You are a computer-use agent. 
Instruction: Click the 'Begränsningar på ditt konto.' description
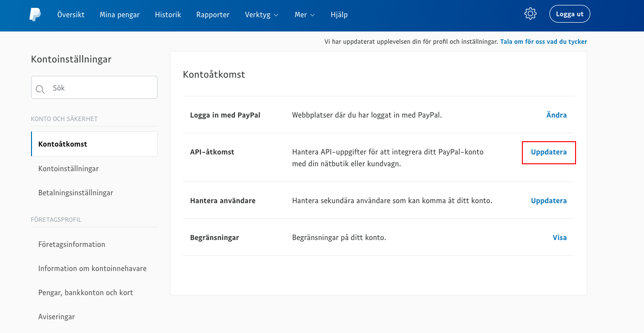coord(339,238)
